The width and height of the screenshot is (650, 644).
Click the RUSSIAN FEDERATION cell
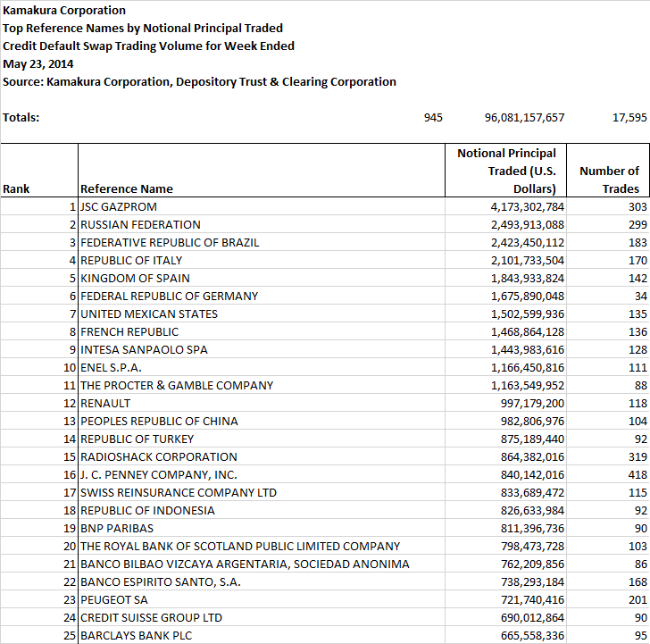click(262, 224)
